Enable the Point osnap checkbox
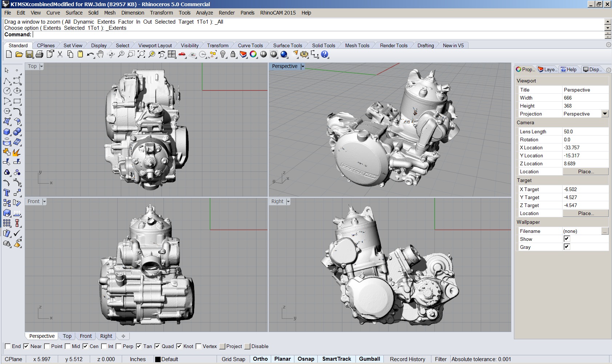 point(47,346)
